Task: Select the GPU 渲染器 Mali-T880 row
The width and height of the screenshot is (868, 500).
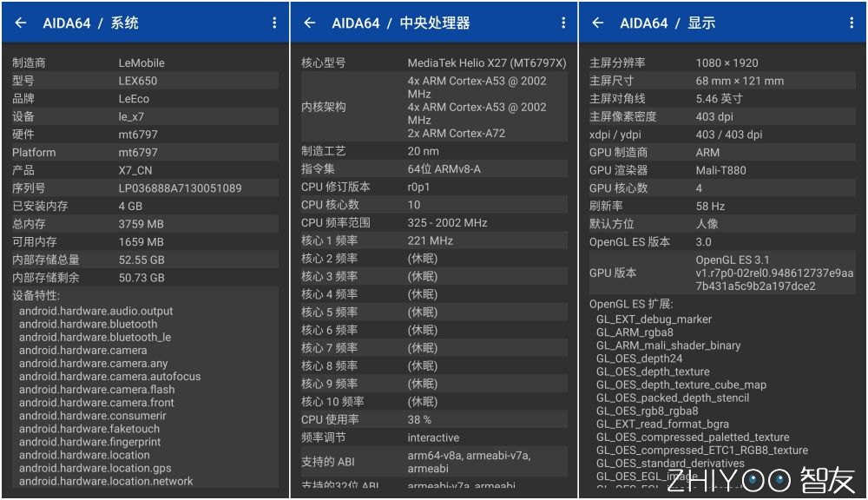Action: 722,170
